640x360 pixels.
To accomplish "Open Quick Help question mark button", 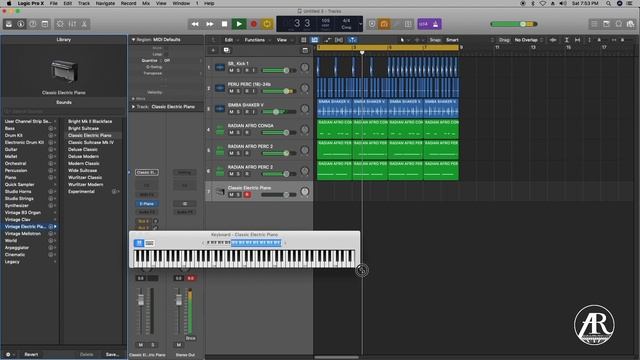I will click(x=33, y=24).
